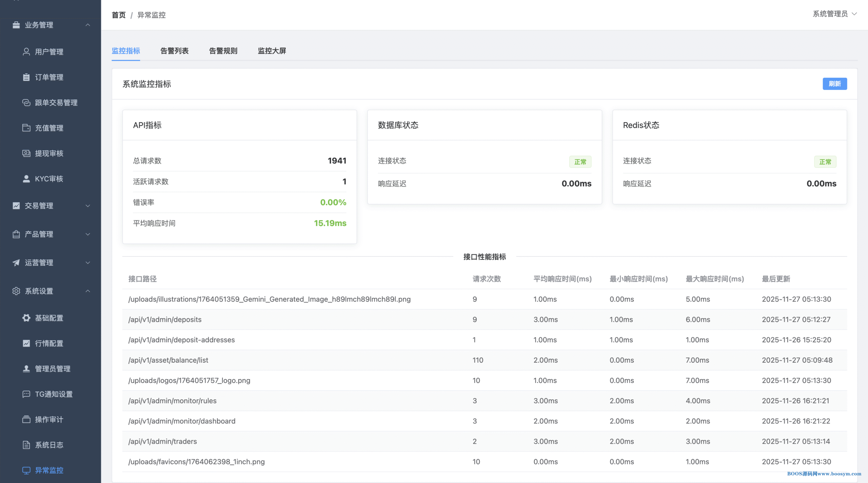This screenshot has width=868, height=483.
Task: Expand the 交易管理 submenu
Action: 88,206
